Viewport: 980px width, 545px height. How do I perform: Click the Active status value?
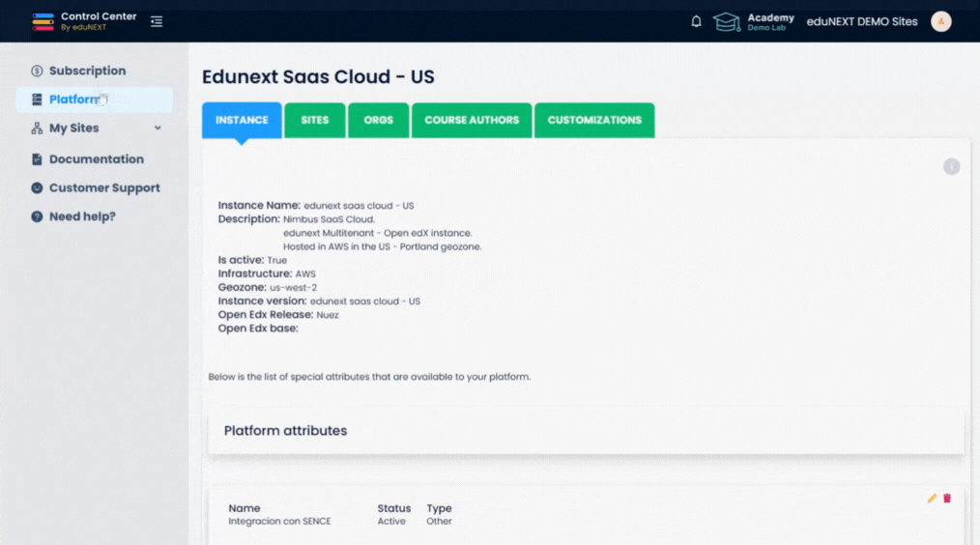click(391, 521)
